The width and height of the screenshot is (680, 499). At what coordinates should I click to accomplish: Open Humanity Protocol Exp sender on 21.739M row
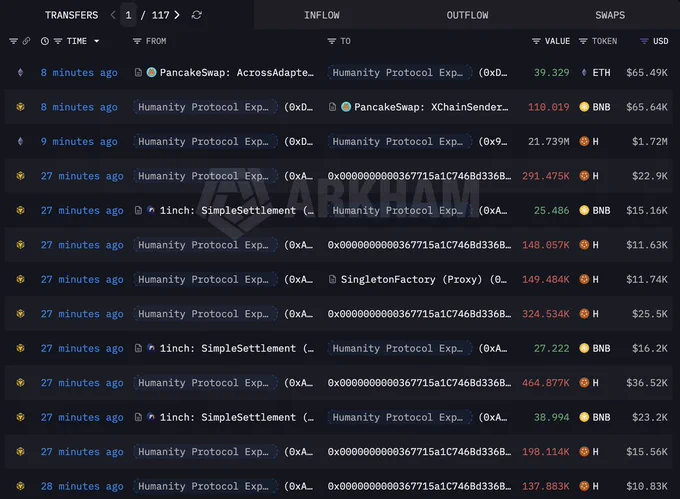coord(205,141)
